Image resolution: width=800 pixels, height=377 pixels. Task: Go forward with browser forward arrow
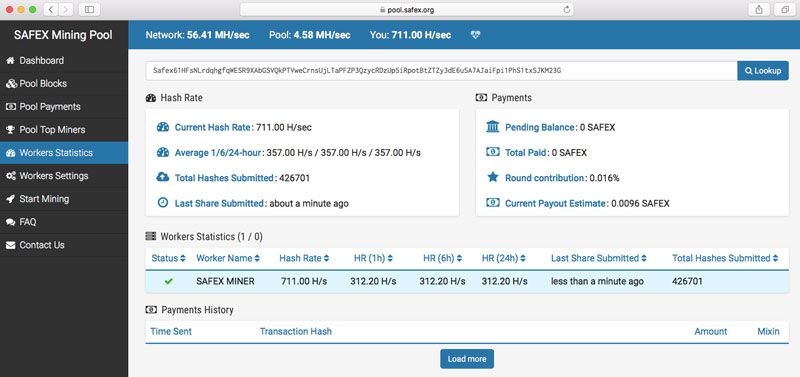pyautogui.click(x=66, y=10)
